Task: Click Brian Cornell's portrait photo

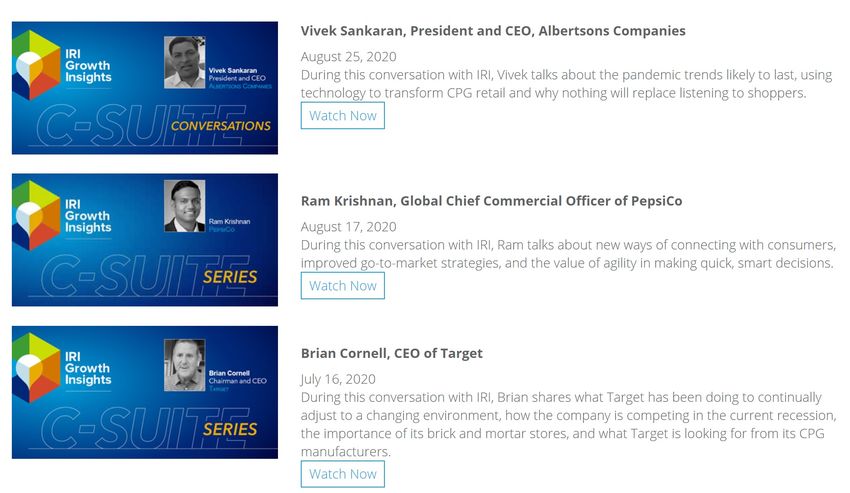Action: [185, 366]
